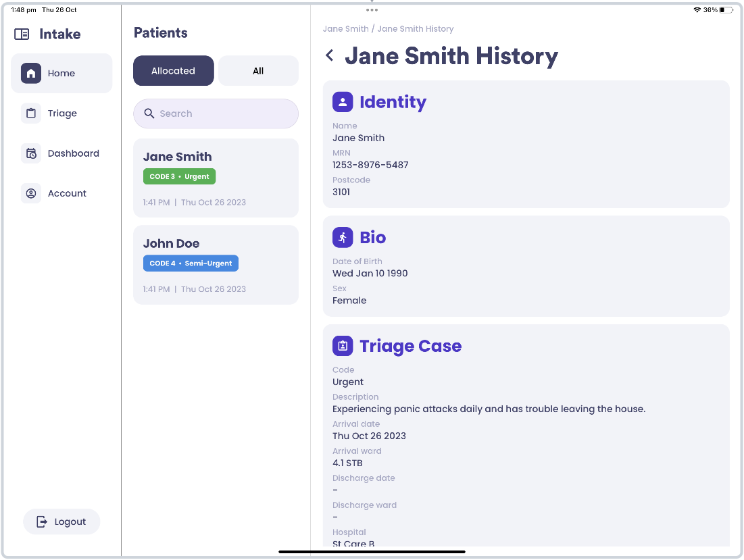Select date of birth Wed Jan 10 1990
This screenshot has width=744, height=560.
pyautogui.click(x=370, y=273)
